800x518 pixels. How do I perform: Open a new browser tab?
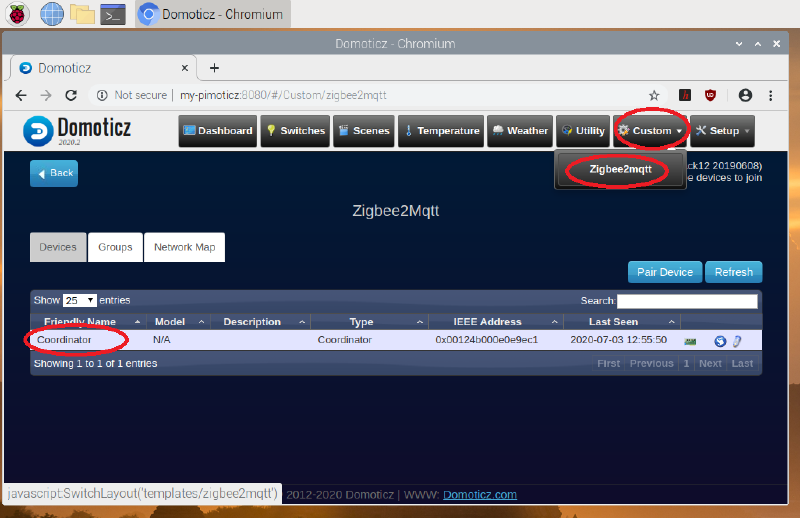point(214,68)
